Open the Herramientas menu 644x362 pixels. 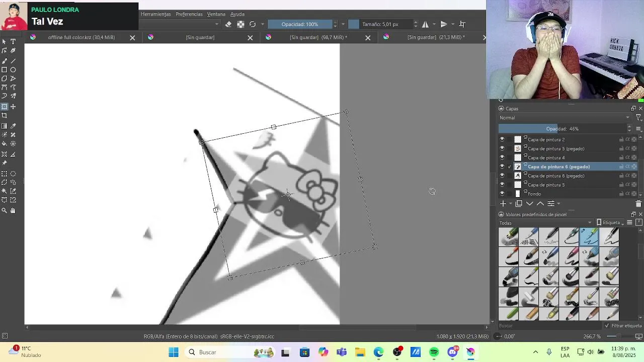[x=155, y=14]
